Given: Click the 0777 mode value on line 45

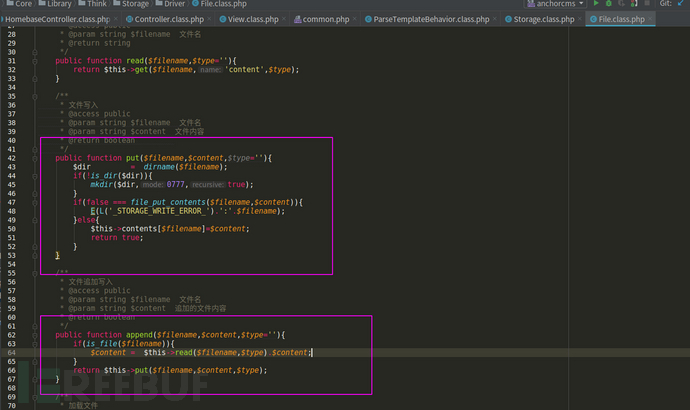Looking at the screenshot, I should 175,185.
